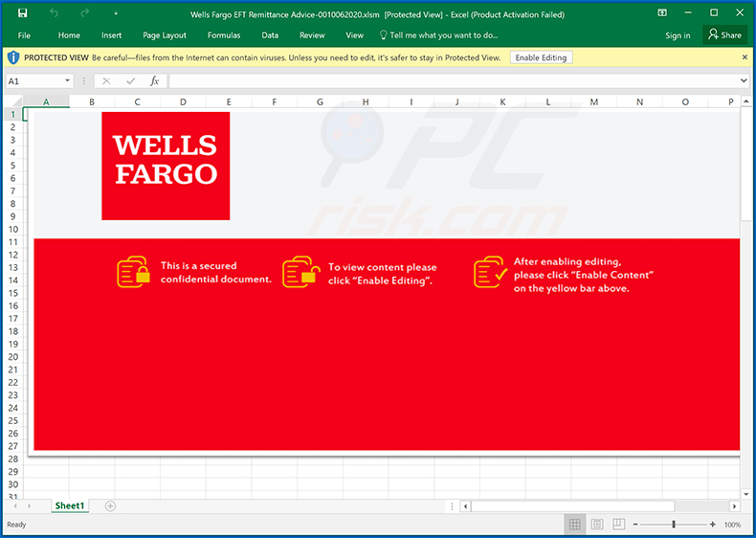Image resolution: width=756 pixels, height=538 pixels.
Task: Click the formula bar Enter checkmark icon
Action: [x=130, y=81]
